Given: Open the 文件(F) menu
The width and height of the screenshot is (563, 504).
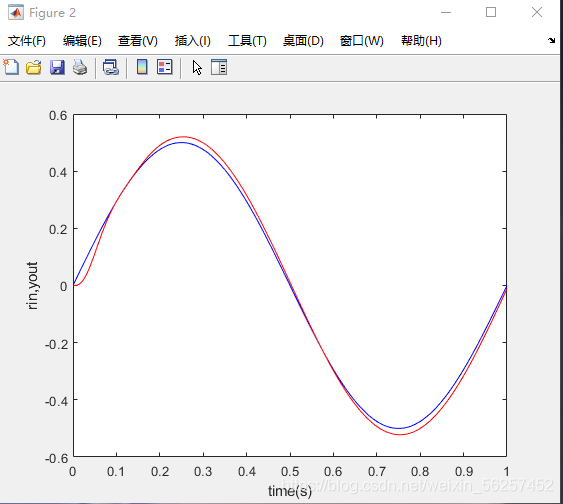Looking at the screenshot, I should click(x=27, y=41).
